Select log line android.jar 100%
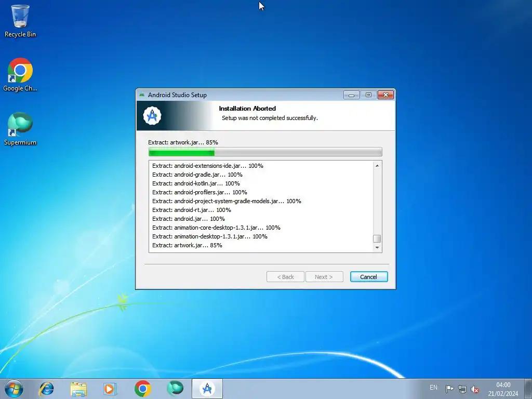The image size is (532, 399). pyautogui.click(x=188, y=219)
